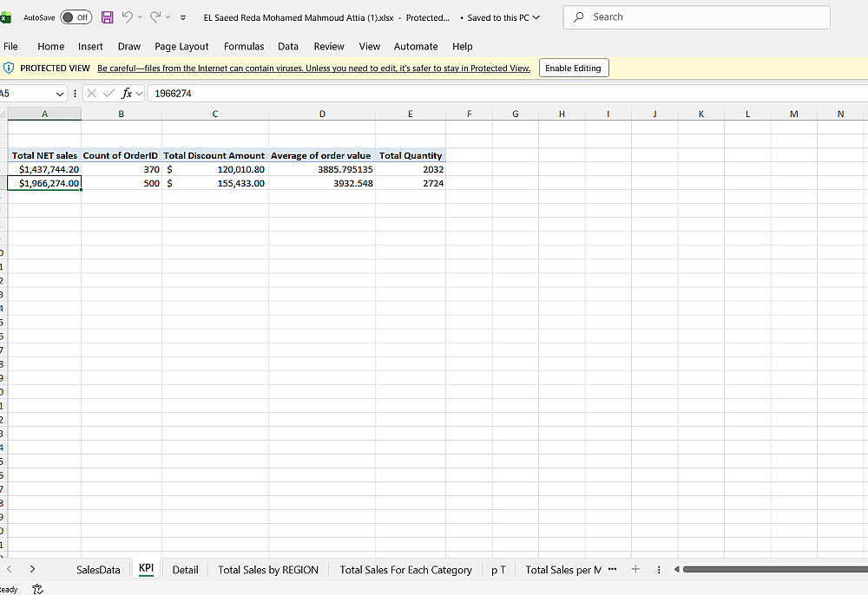Expand the fx dropdown arrow in formula bar
Screen dimensions: 868x595
139,94
